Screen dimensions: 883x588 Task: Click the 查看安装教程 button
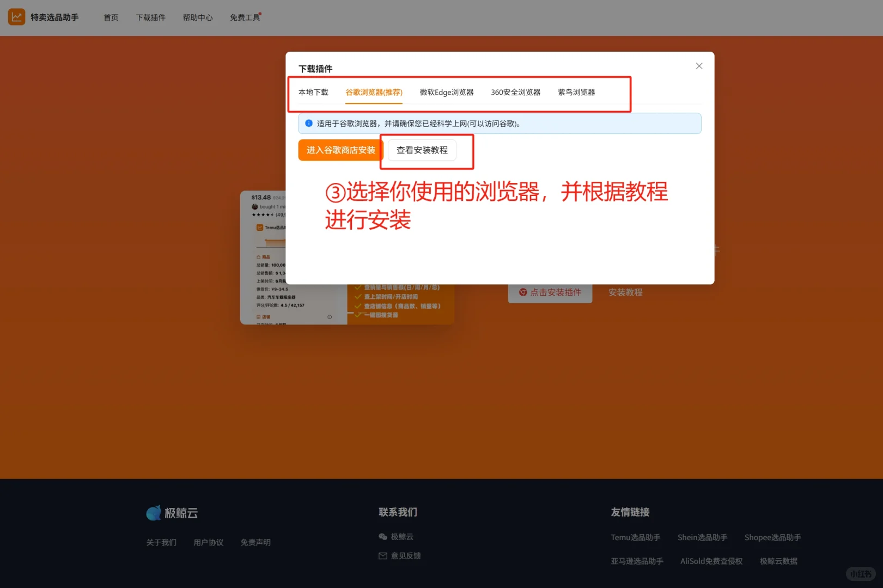coord(422,150)
